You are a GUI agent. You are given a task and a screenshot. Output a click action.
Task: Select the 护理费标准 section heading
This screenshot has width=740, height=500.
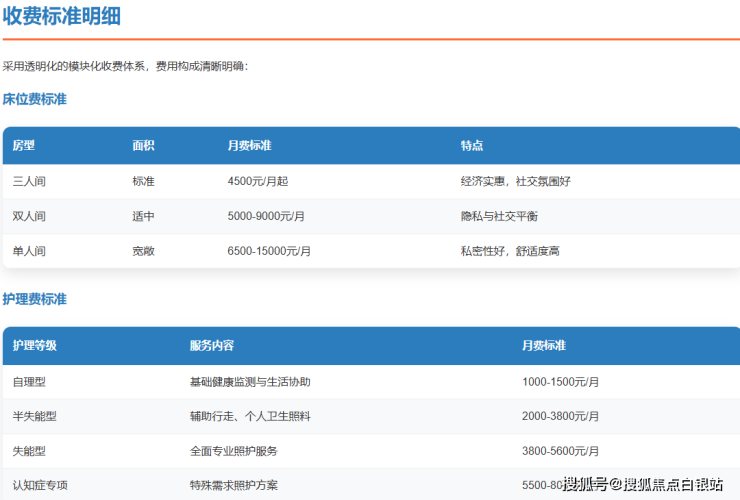click(x=34, y=299)
